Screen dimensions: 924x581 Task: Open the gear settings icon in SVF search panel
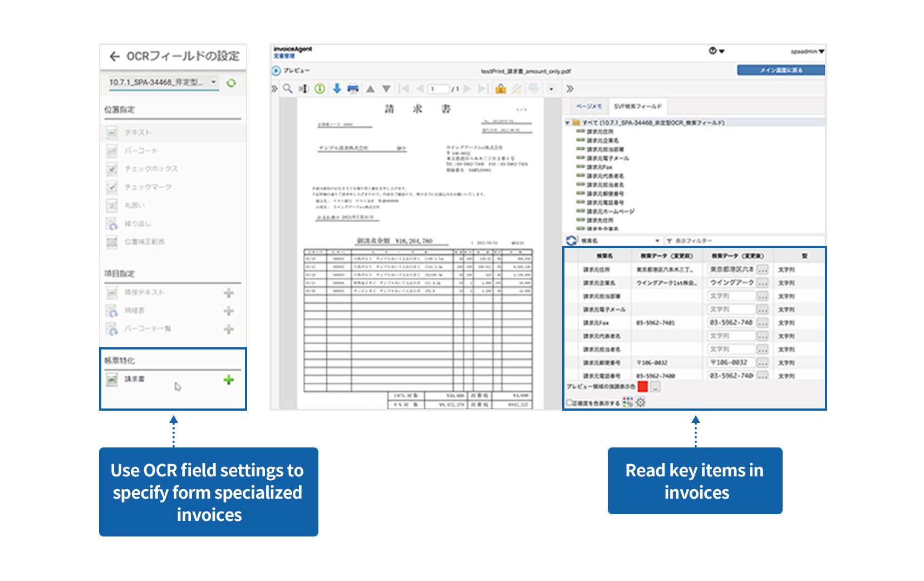tap(640, 402)
